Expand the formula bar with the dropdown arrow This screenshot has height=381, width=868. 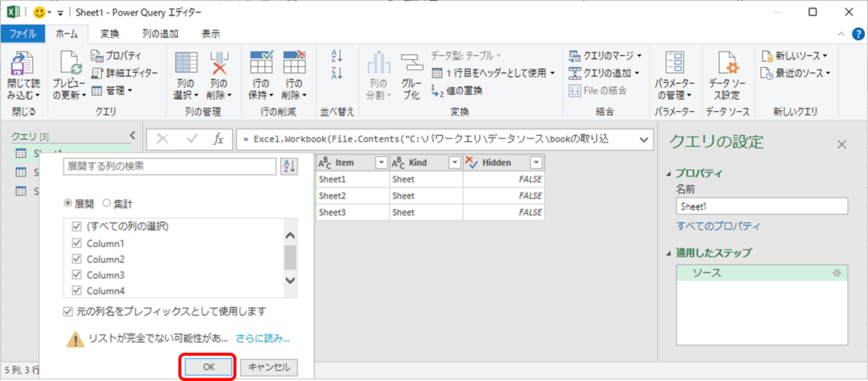[644, 140]
